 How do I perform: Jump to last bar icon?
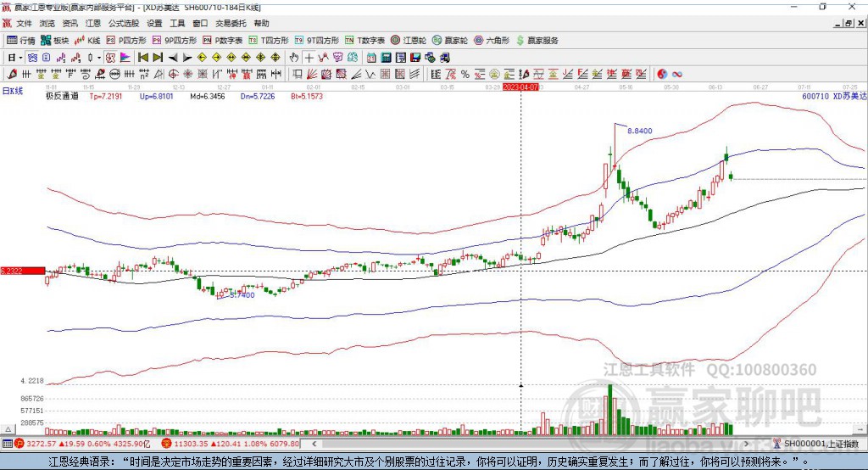(158, 58)
